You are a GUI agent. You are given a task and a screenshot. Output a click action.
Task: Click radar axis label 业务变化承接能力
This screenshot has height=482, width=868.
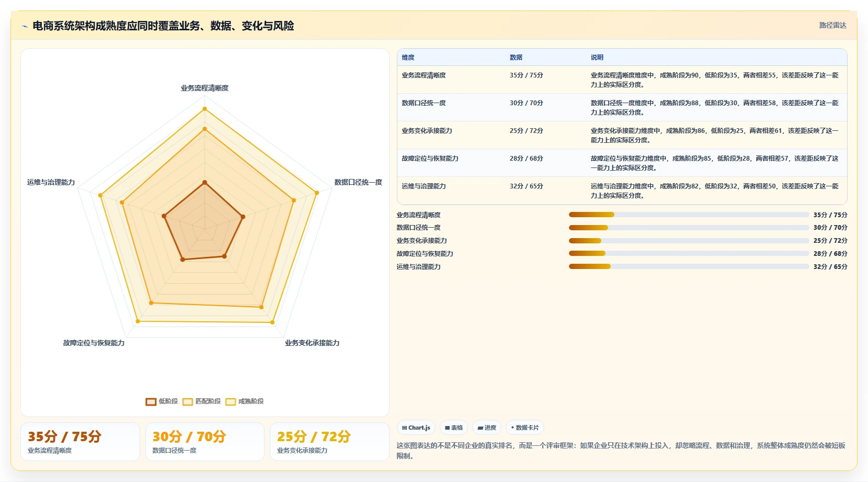pyautogui.click(x=312, y=343)
